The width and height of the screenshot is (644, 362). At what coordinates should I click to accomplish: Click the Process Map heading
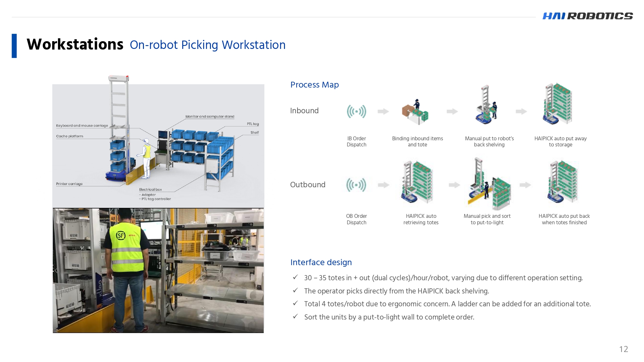314,85
